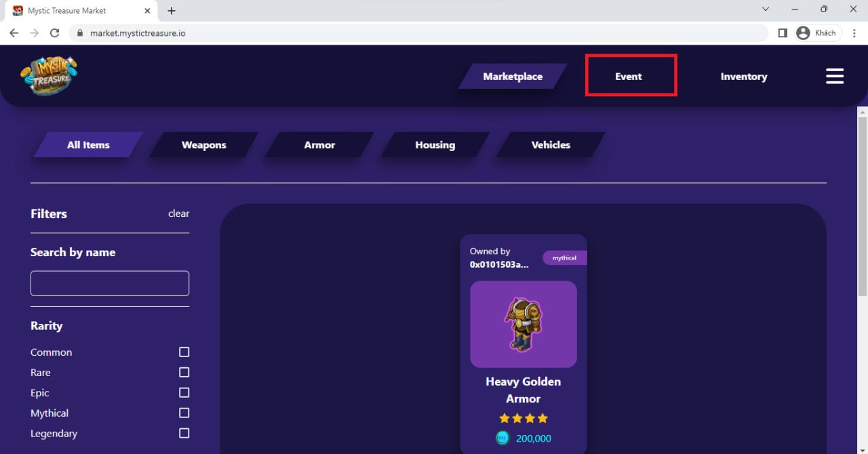
Task: Select the Weapons category
Action: (x=203, y=144)
